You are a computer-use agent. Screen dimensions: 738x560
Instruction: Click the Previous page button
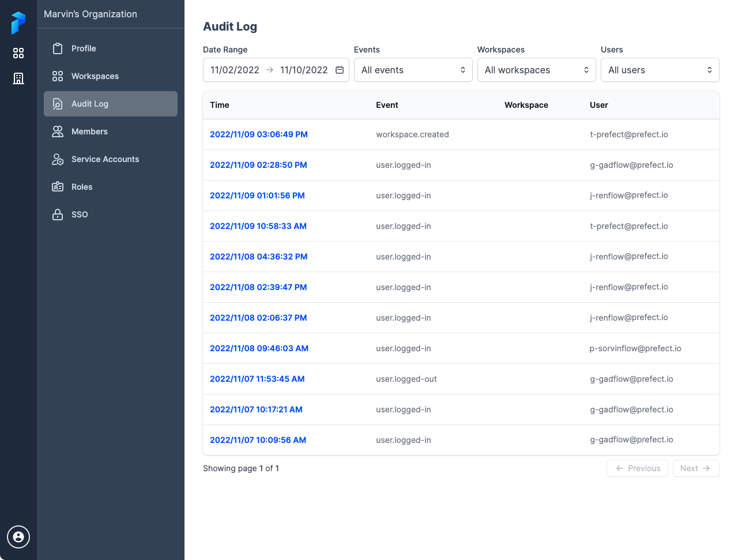pos(637,468)
